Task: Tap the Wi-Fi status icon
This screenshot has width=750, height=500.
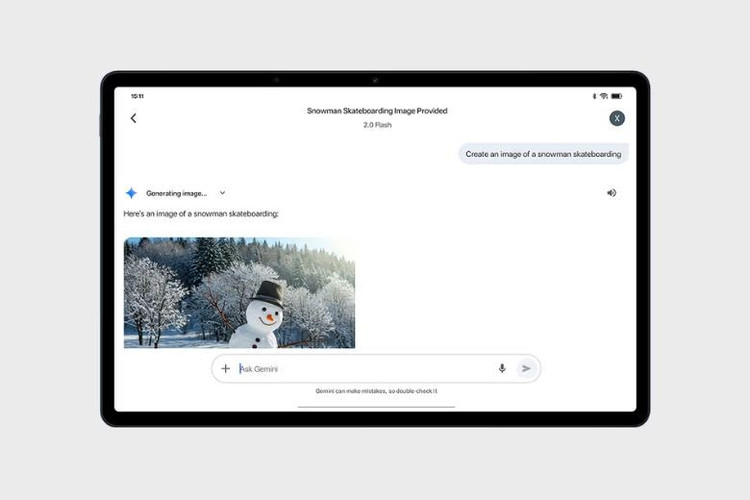Action: coord(604,96)
